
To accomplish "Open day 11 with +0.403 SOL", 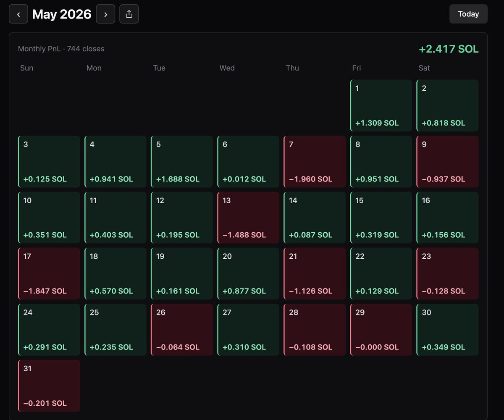I will (x=115, y=218).
